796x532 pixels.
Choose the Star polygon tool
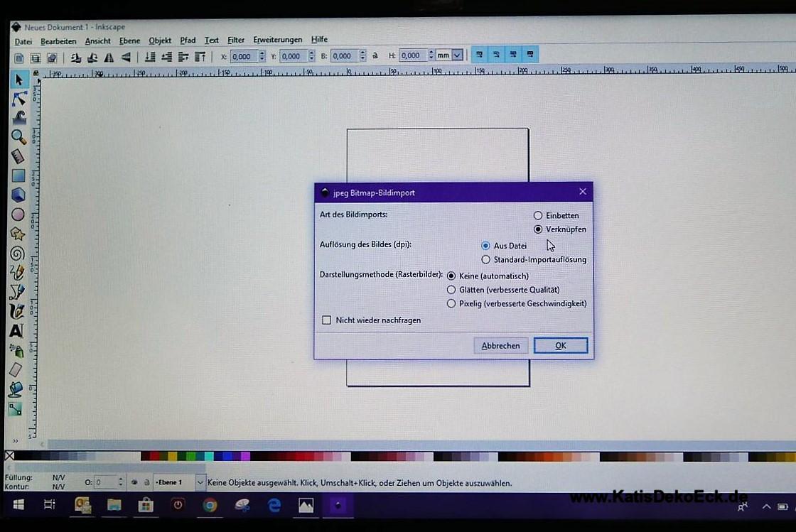pos(18,234)
